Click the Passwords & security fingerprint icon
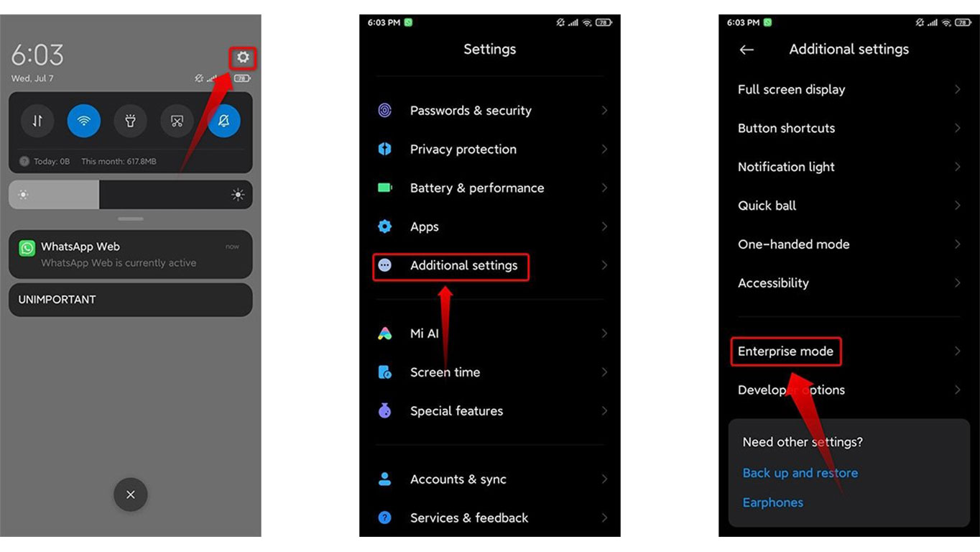 tap(385, 111)
